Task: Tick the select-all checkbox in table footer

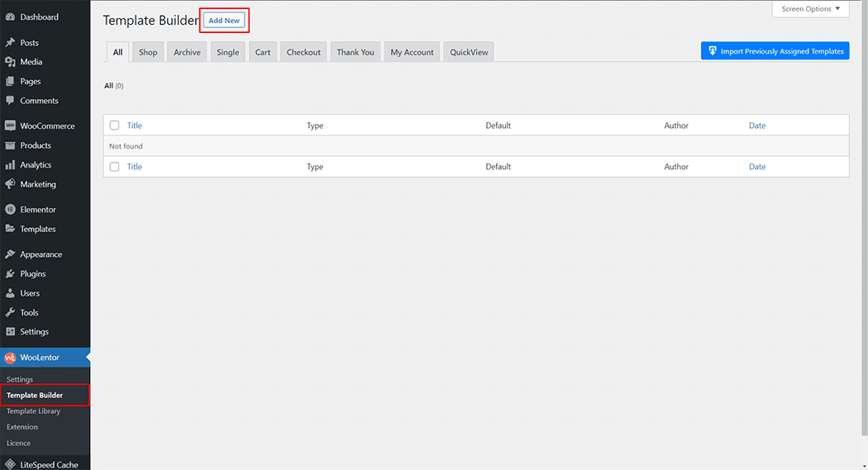Action: coord(115,166)
